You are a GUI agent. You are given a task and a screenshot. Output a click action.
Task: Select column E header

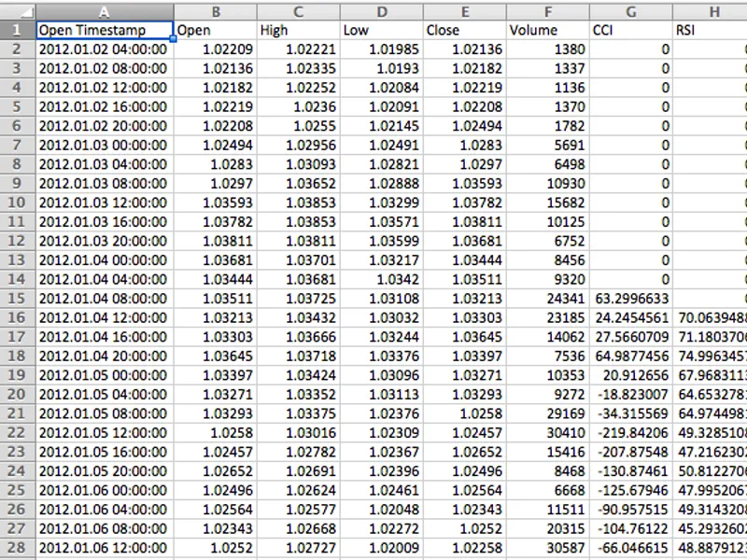point(465,11)
